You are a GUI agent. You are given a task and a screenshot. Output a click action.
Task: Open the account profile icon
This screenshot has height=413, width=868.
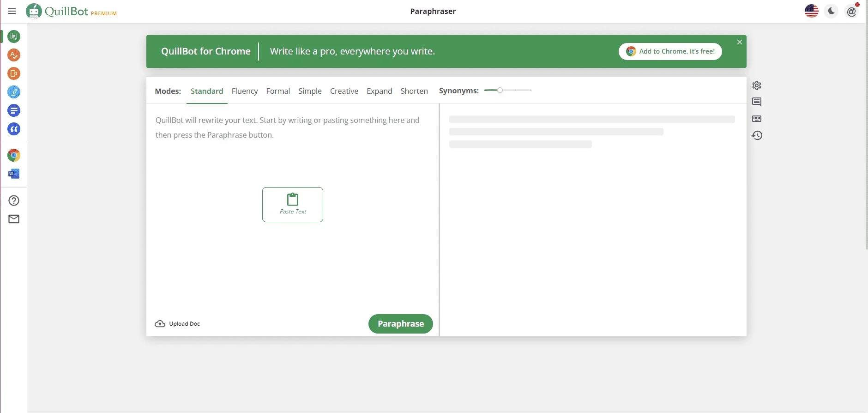point(851,11)
